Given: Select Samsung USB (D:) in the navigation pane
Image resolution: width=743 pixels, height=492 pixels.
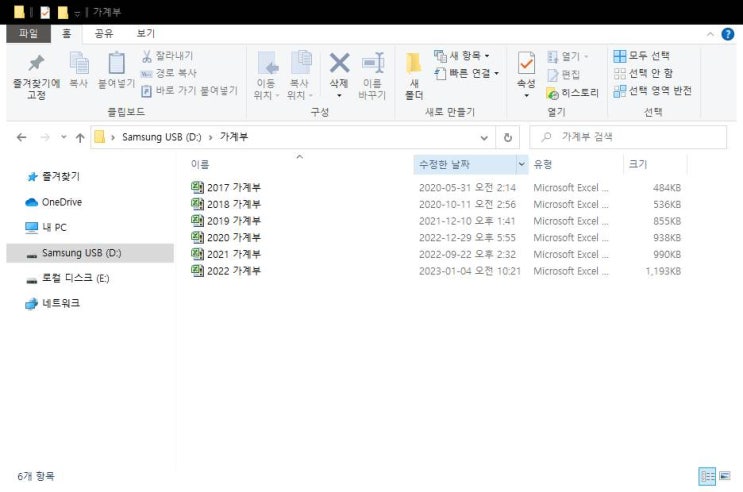Looking at the screenshot, I should [x=90, y=253].
